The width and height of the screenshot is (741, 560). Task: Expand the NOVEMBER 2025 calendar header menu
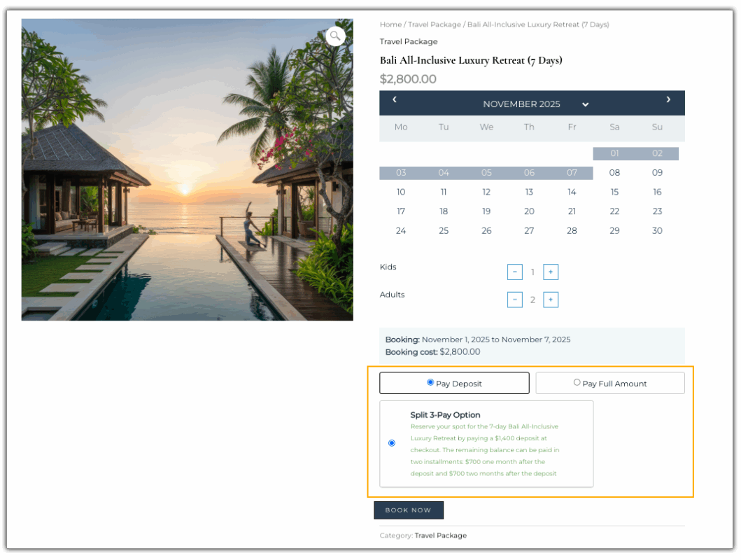point(521,104)
